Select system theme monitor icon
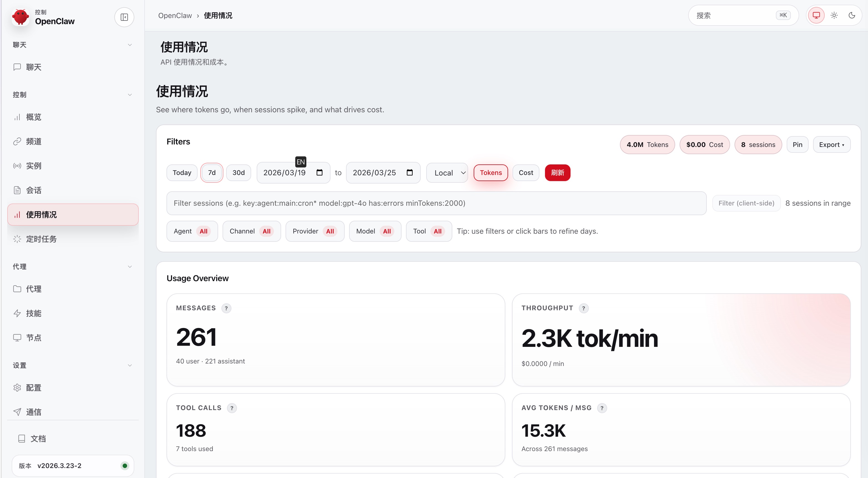Viewport: 868px width, 478px height. [x=816, y=15]
